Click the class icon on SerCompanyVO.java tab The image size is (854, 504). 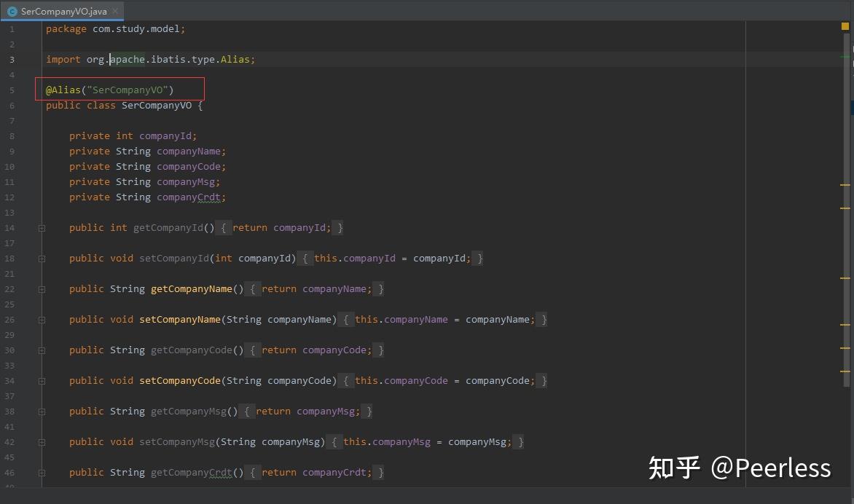pos(12,12)
